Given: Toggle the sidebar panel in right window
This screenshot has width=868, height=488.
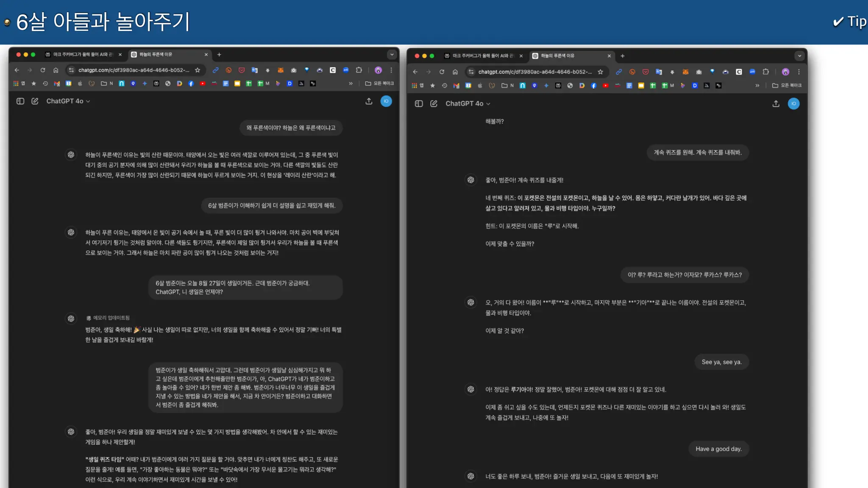Looking at the screenshot, I should coord(419,104).
